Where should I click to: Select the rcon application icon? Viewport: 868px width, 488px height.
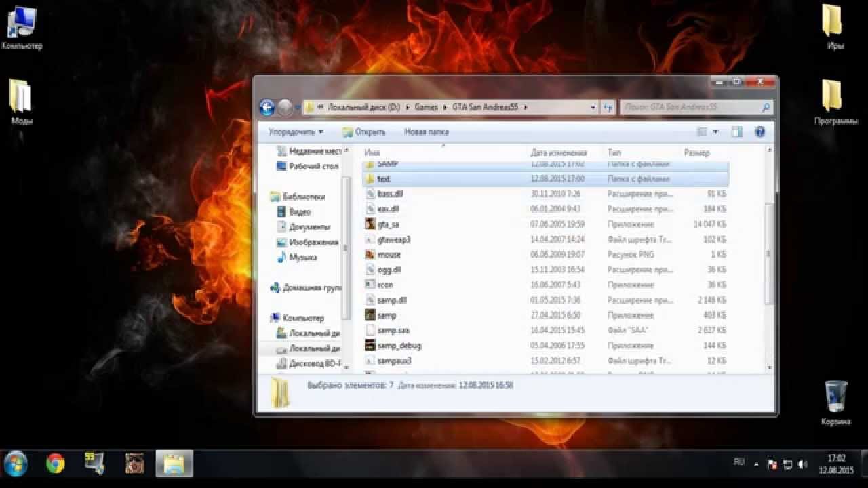pyautogui.click(x=370, y=285)
